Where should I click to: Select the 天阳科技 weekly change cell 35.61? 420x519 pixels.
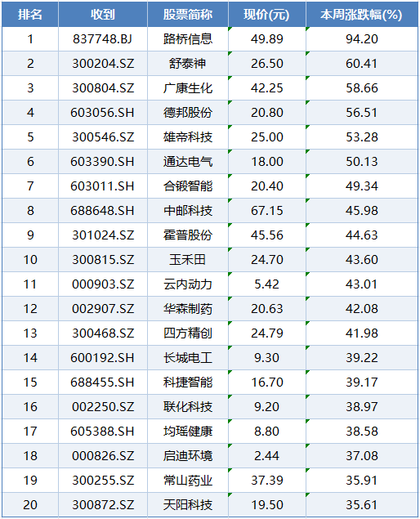tap(362, 504)
